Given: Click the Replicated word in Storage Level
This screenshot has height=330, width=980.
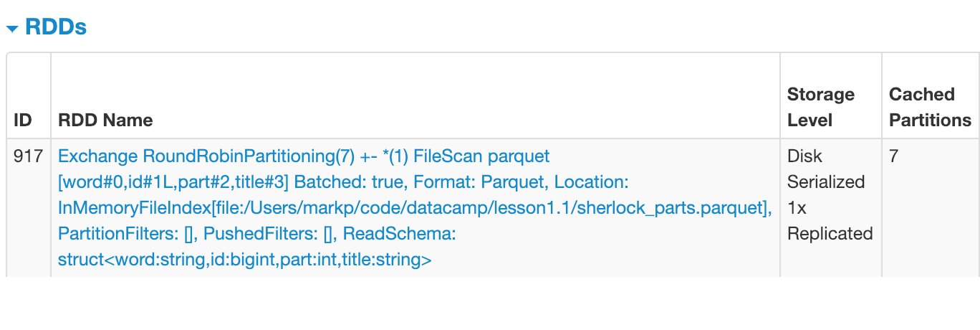Looking at the screenshot, I should coord(830,234).
